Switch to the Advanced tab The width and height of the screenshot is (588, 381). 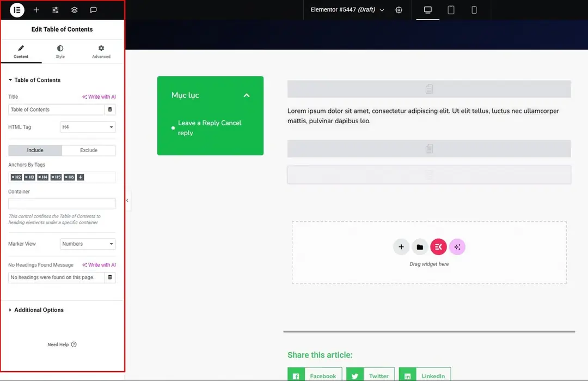pos(101,51)
